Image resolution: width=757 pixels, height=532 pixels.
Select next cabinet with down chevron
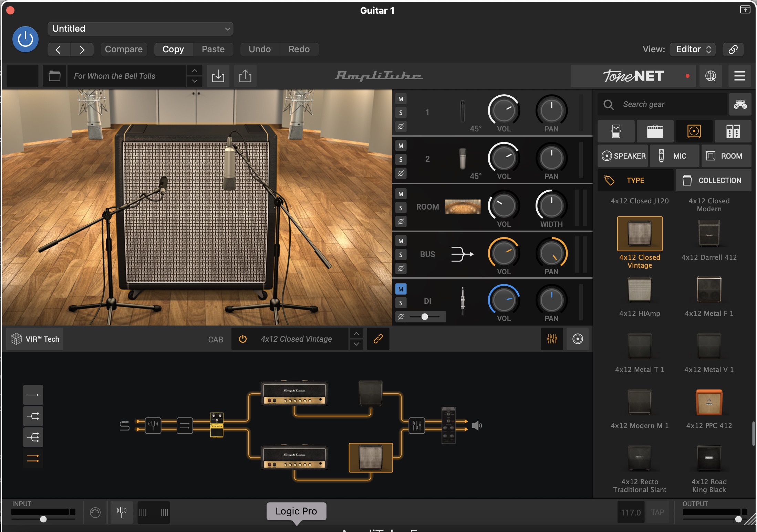(356, 344)
